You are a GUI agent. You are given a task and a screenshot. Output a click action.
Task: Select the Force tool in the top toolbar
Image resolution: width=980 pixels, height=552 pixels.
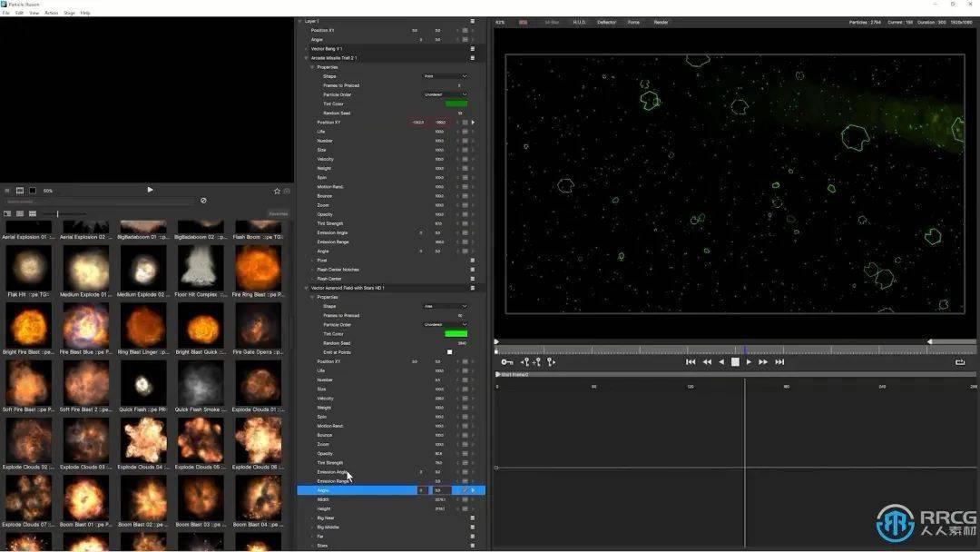pos(632,22)
